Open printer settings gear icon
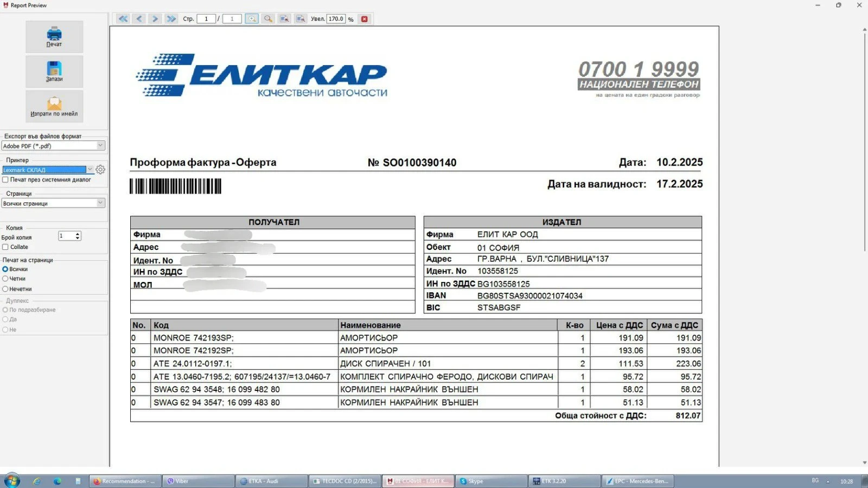868x488 pixels. tap(100, 170)
